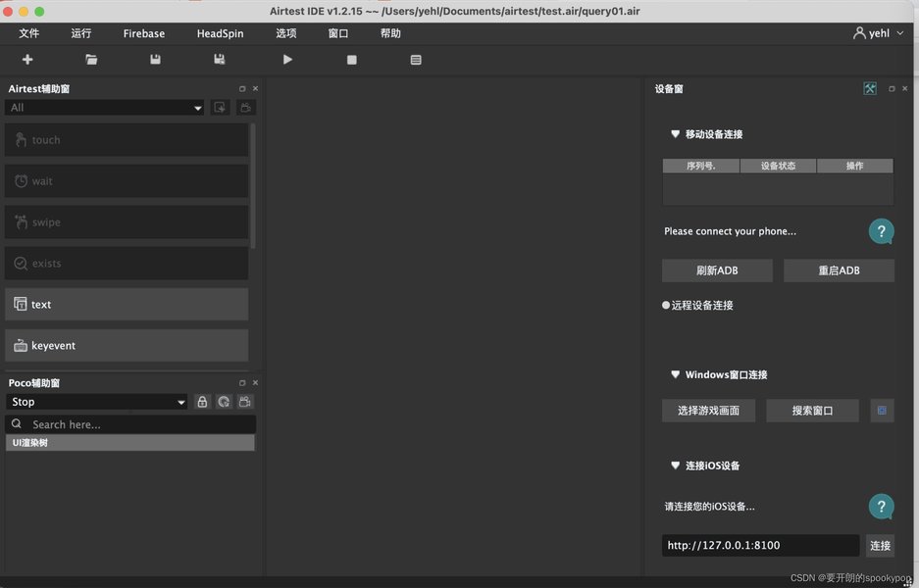Screen dimensions: 919x588
Task: Click the Airtest command list scrollbar
Action: 253,186
